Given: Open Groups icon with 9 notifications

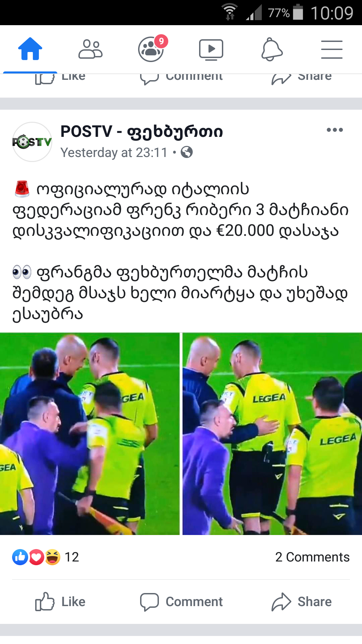Looking at the screenshot, I should tap(152, 49).
